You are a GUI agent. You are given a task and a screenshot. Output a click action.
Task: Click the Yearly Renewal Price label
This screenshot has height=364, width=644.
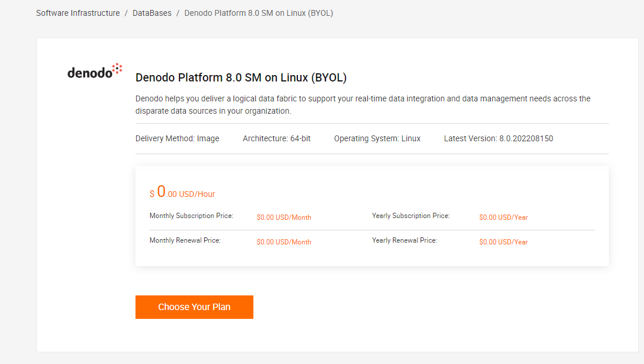(x=405, y=240)
